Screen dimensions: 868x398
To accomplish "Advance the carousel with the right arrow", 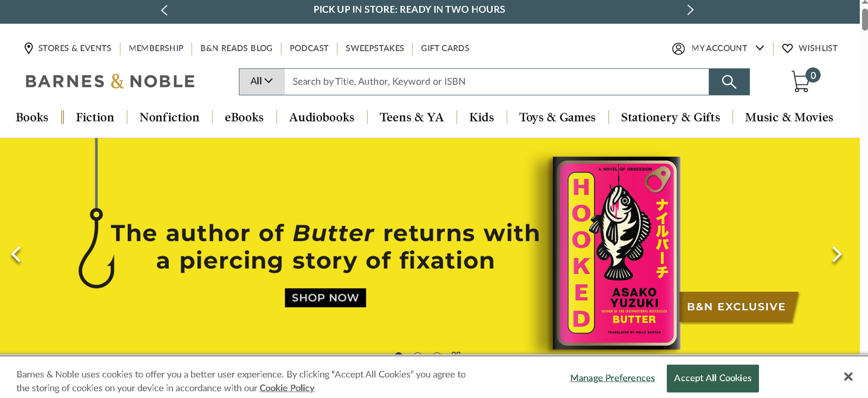I will click(837, 254).
